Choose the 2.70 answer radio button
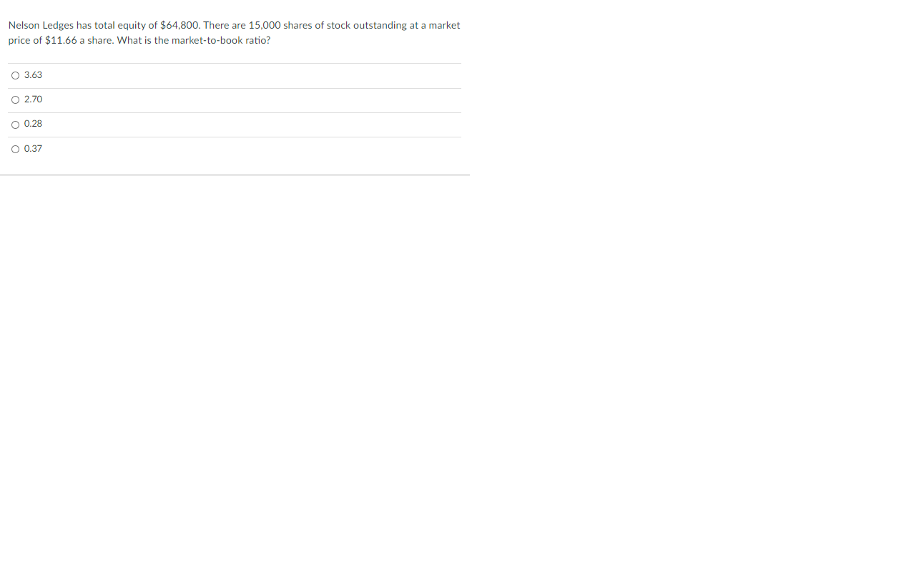This screenshot has width=924, height=569. [15, 99]
